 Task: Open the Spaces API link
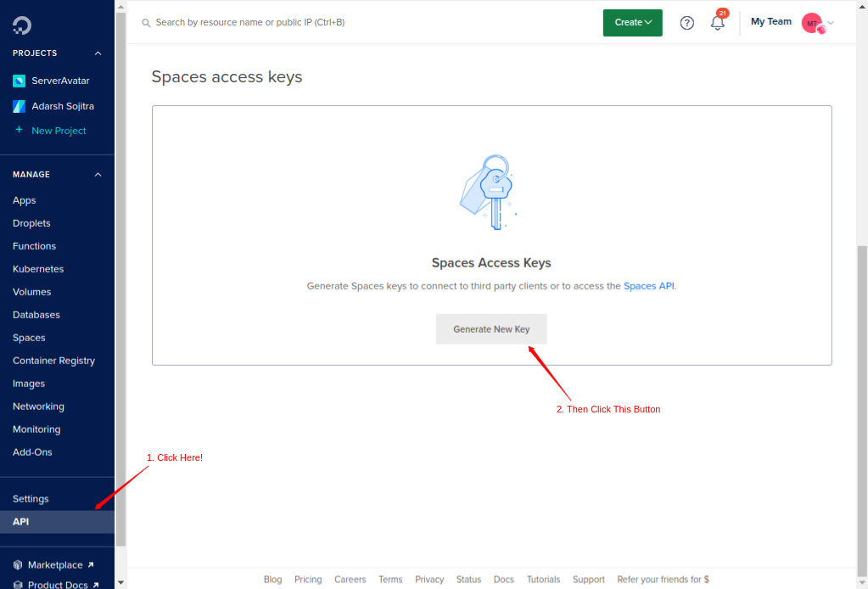(x=649, y=286)
